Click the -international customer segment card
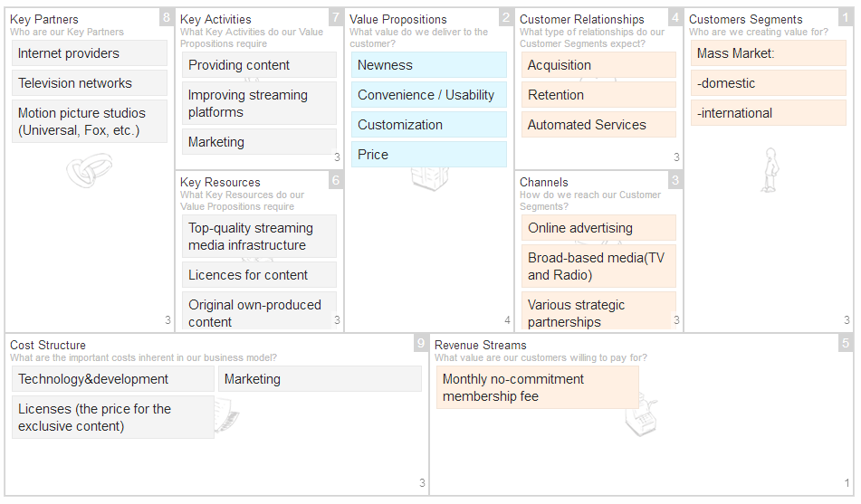861x504 pixels. tap(767, 113)
